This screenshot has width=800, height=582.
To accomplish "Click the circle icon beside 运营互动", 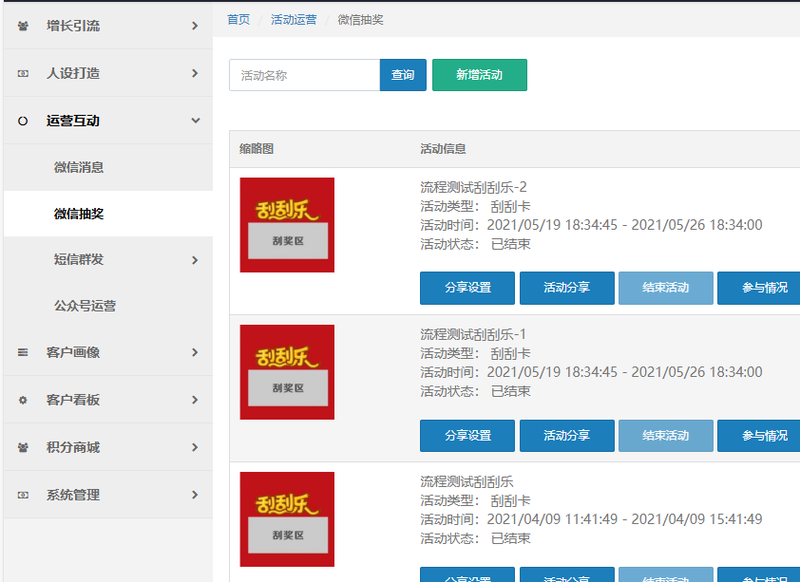I will pos(23,121).
